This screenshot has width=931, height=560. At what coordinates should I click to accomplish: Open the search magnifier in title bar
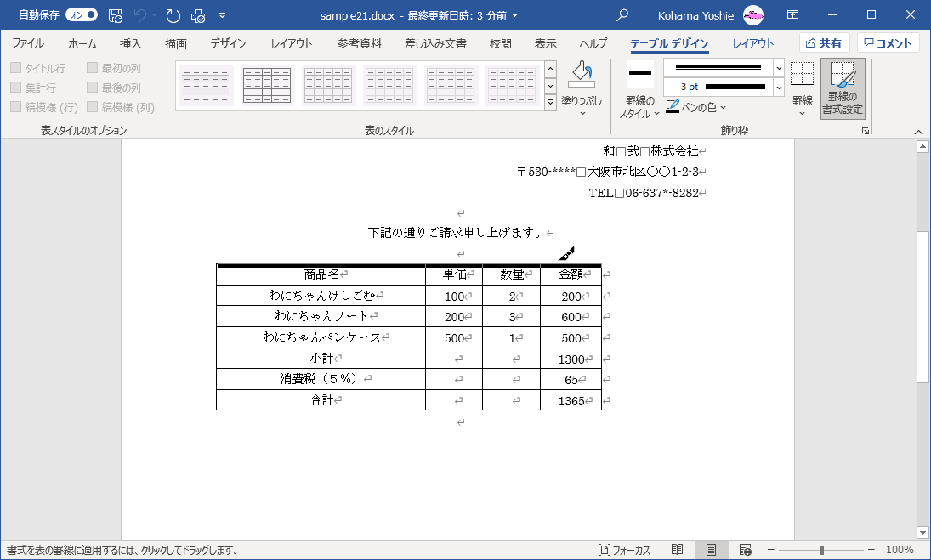click(x=622, y=15)
